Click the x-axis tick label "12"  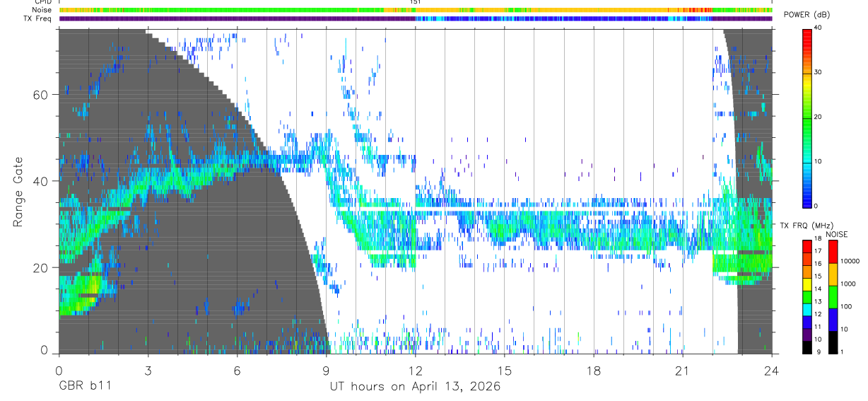416,371
